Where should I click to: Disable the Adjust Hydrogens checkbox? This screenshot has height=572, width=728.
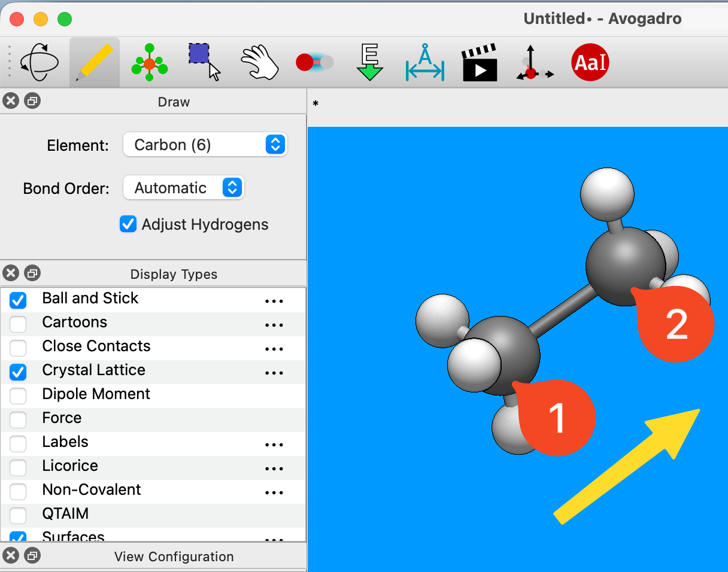coord(128,224)
